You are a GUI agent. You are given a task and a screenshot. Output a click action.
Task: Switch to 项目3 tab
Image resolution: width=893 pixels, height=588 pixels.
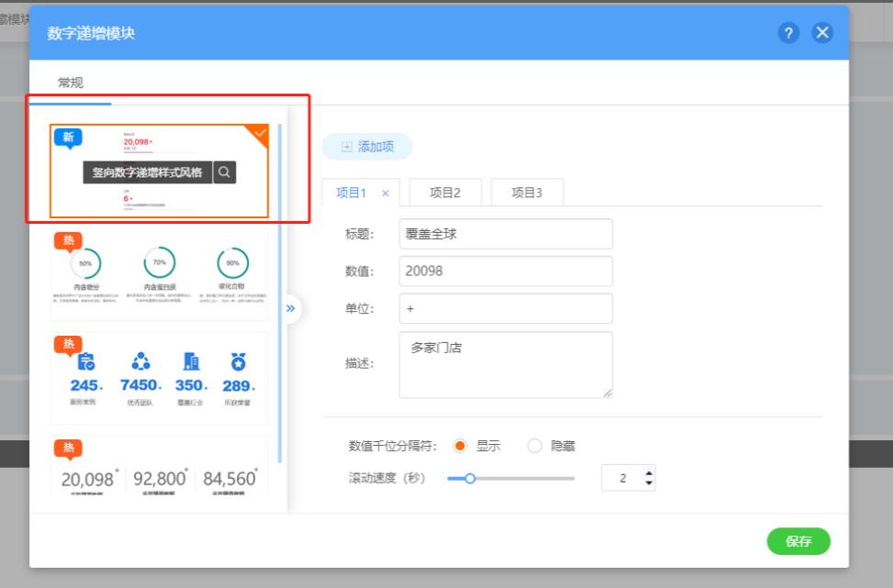[527, 193]
